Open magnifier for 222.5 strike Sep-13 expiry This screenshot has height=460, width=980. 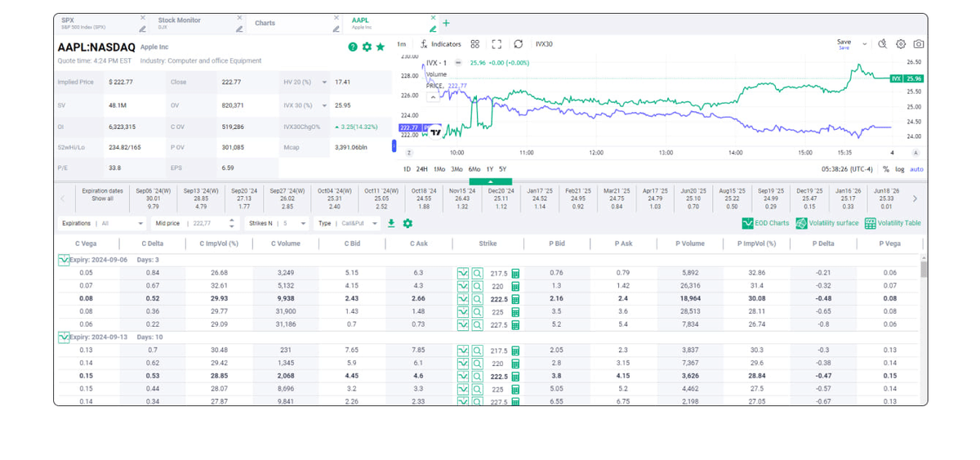pos(477,377)
